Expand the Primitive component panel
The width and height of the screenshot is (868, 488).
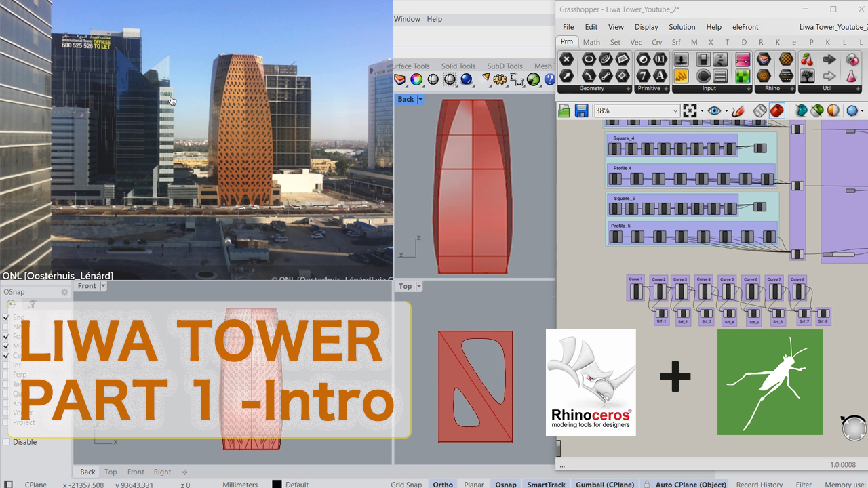point(665,89)
